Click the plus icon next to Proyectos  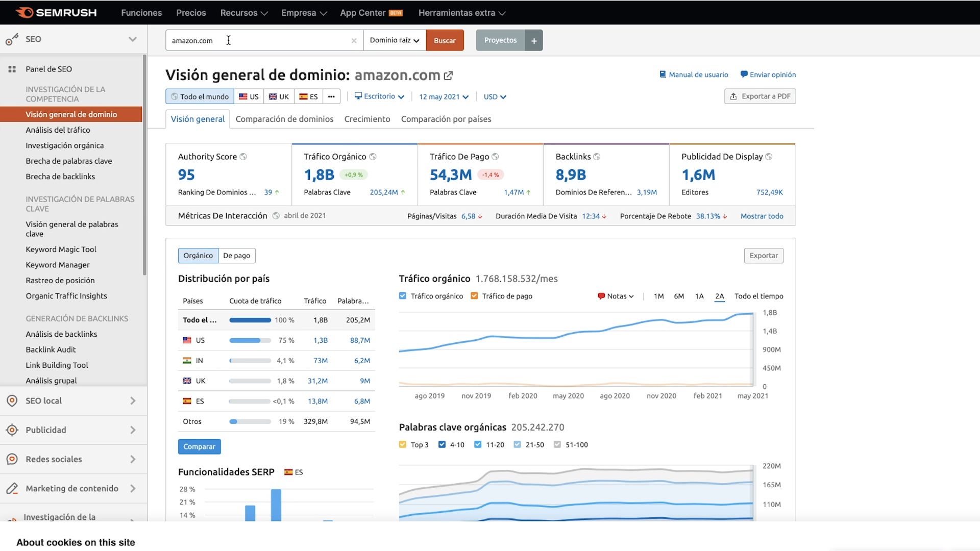[534, 40]
